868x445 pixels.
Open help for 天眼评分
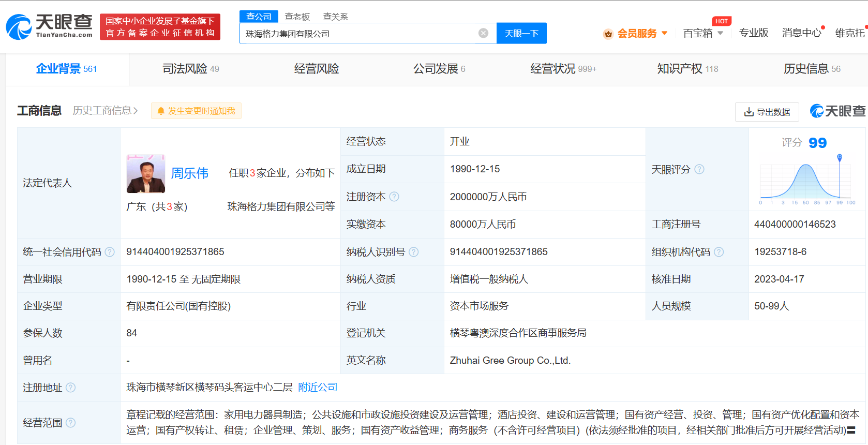[699, 169]
